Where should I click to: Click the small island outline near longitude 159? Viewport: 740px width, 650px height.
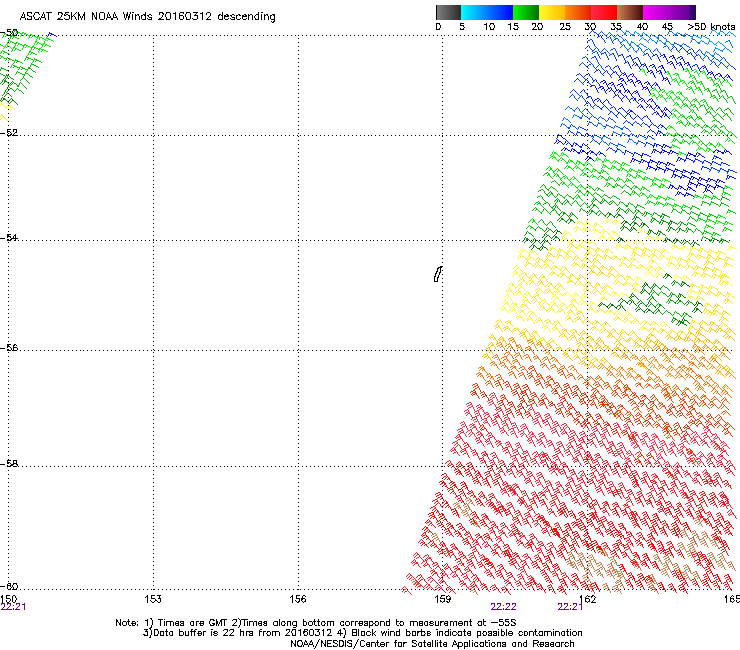(438, 274)
